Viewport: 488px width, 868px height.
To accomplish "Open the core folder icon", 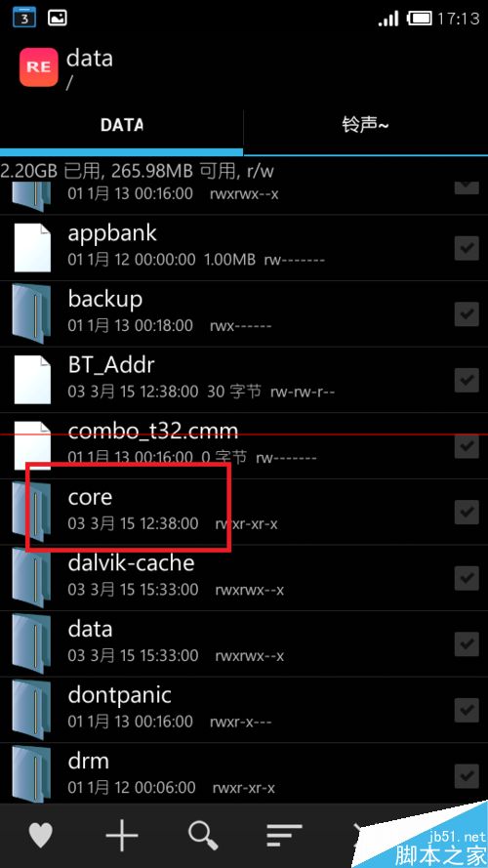I will (x=32, y=512).
